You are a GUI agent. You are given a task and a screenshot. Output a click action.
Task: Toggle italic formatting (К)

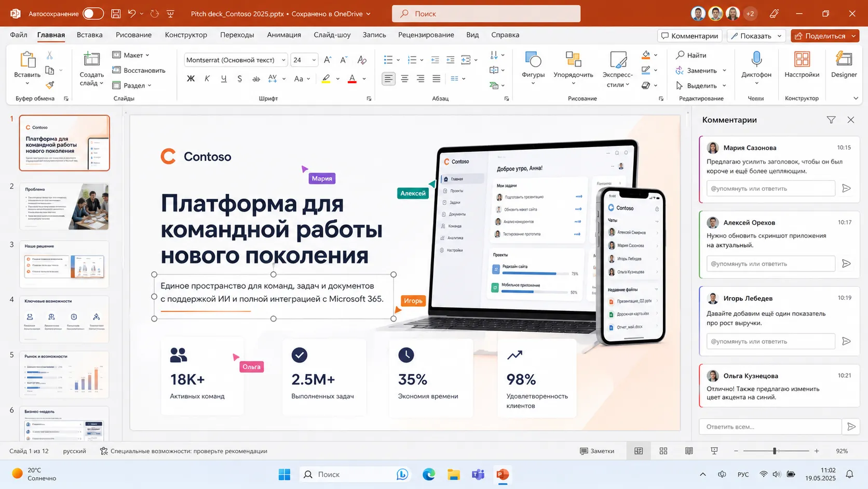click(207, 78)
